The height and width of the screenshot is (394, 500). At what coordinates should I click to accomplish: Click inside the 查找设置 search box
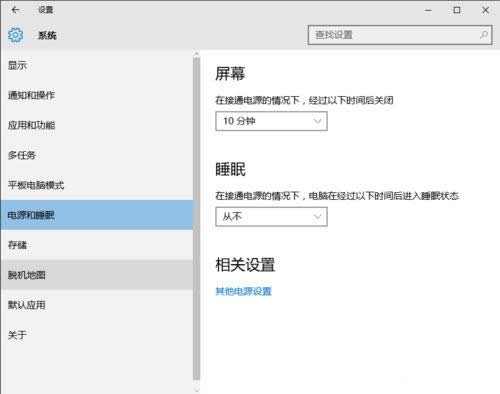point(400,35)
